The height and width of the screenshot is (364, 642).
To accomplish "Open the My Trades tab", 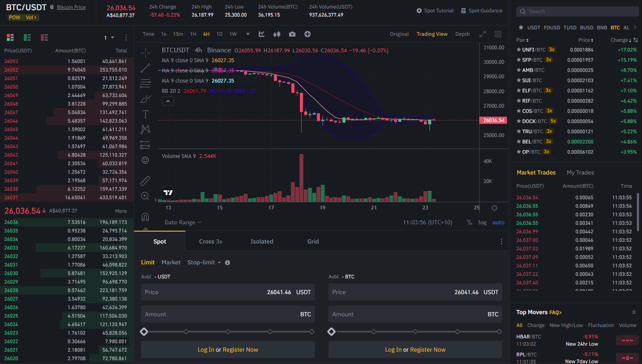I will tap(580, 172).
